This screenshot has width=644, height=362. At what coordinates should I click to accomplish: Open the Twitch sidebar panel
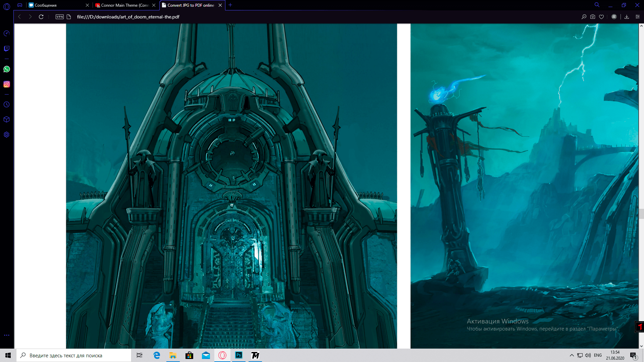point(6,49)
